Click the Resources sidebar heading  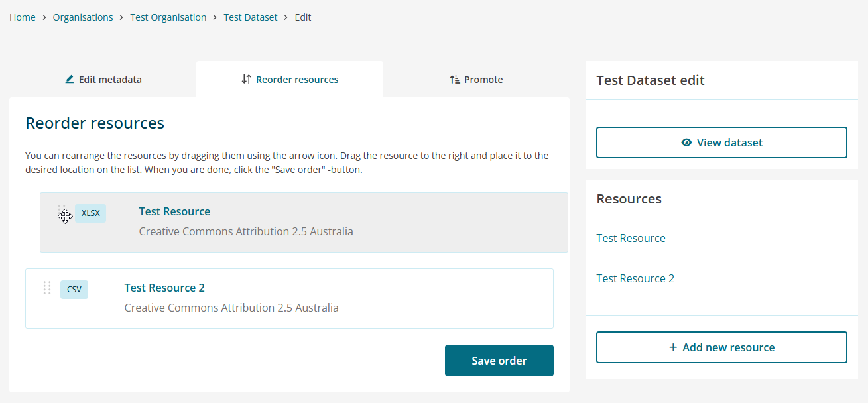click(629, 199)
